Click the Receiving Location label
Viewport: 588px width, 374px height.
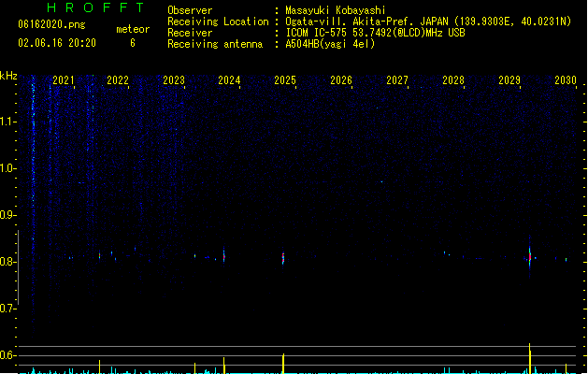pos(218,22)
